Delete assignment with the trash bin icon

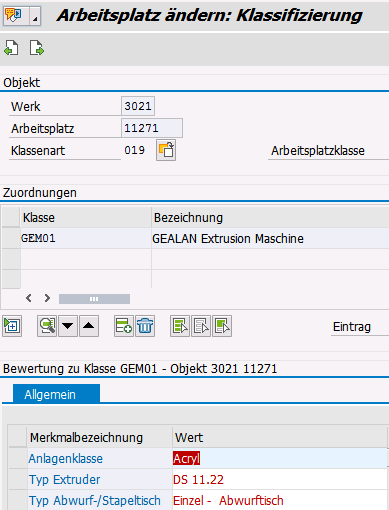pyautogui.click(x=145, y=326)
